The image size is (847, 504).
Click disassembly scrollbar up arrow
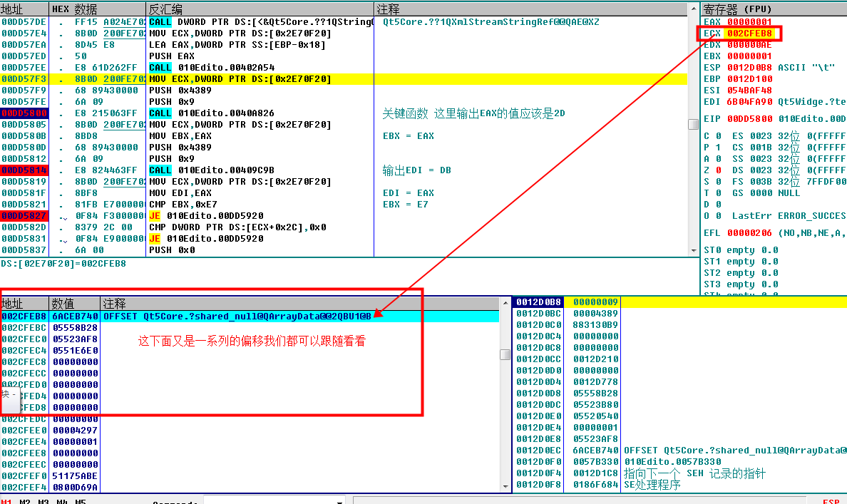[694, 9]
